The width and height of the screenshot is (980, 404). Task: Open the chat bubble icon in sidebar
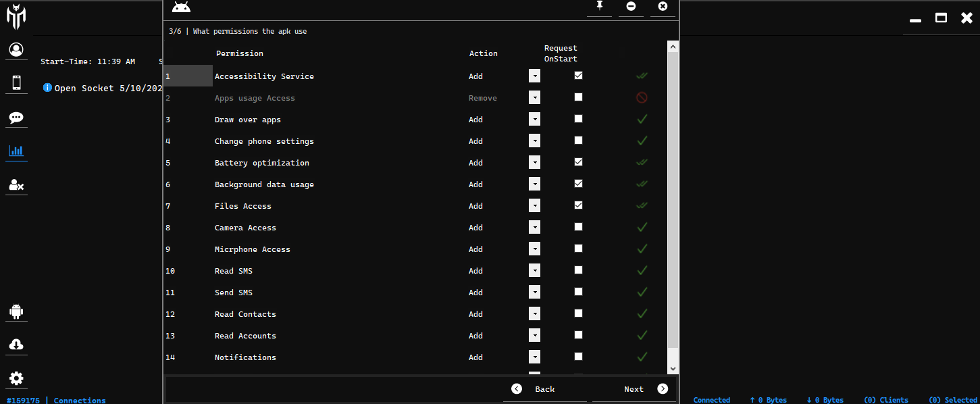coord(16,118)
